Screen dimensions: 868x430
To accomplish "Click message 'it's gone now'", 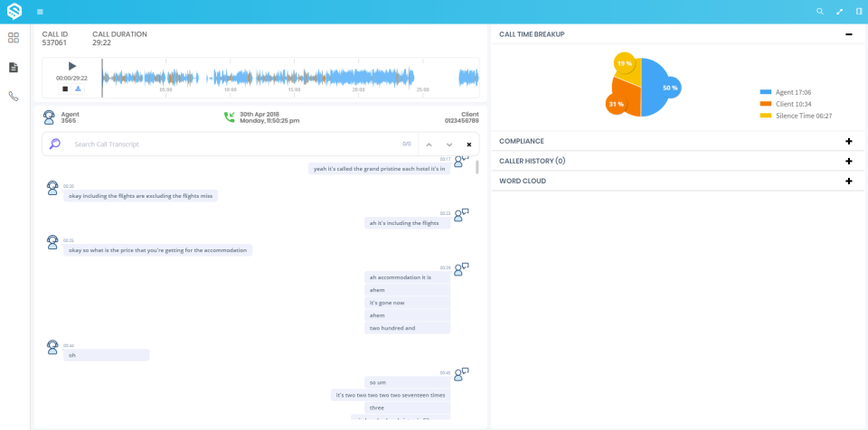I will [x=408, y=303].
